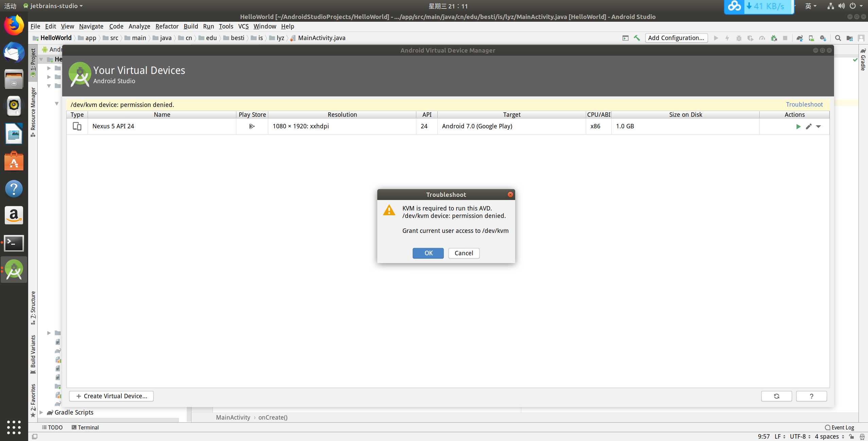
Task: Edit the Nexus 5 API 24 AVD pencil icon
Action: point(809,126)
